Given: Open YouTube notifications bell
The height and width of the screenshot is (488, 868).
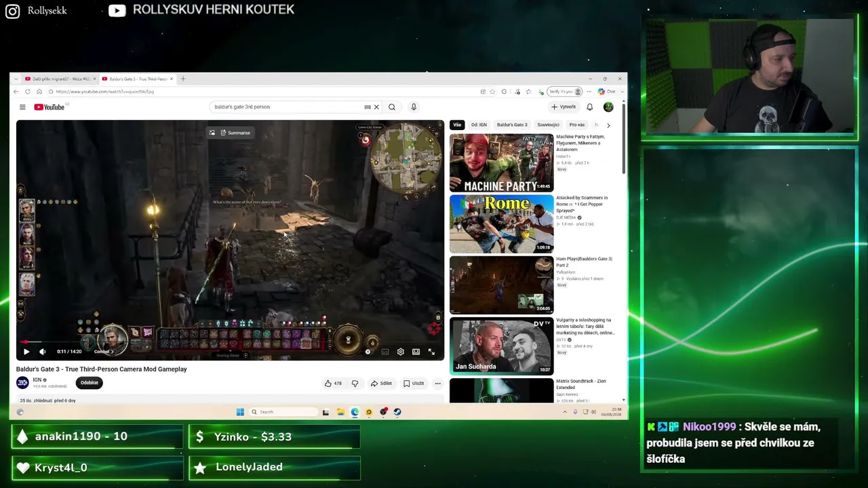Looking at the screenshot, I should pyautogui.click(x=589, y=107).
